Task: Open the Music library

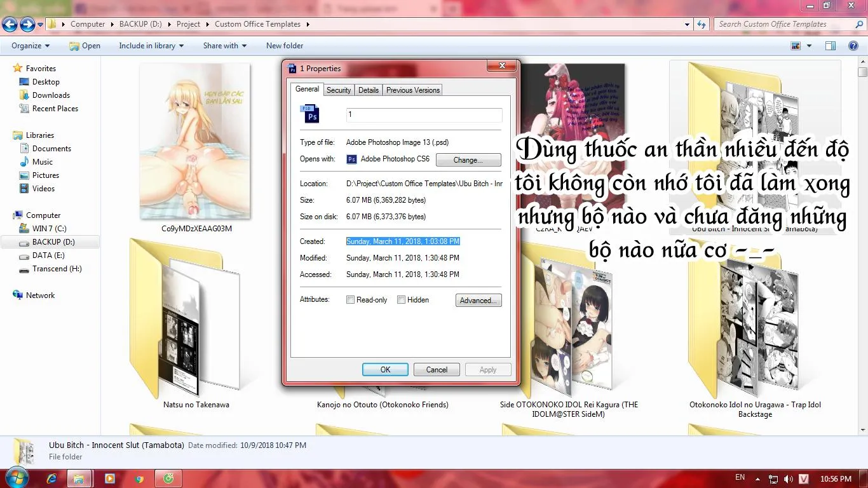Action: pos(43,162)
